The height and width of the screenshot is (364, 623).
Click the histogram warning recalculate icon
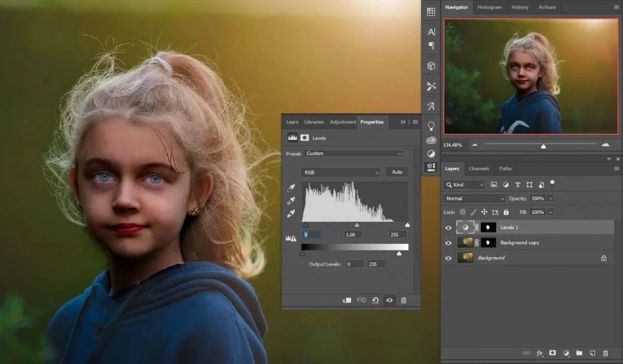click(x=291, y=238)
